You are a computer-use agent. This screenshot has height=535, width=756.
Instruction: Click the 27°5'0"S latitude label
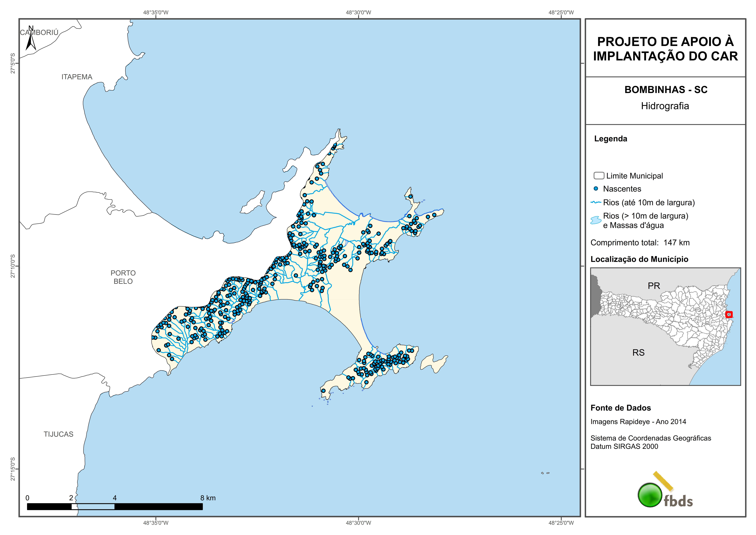tap(13, 63)
